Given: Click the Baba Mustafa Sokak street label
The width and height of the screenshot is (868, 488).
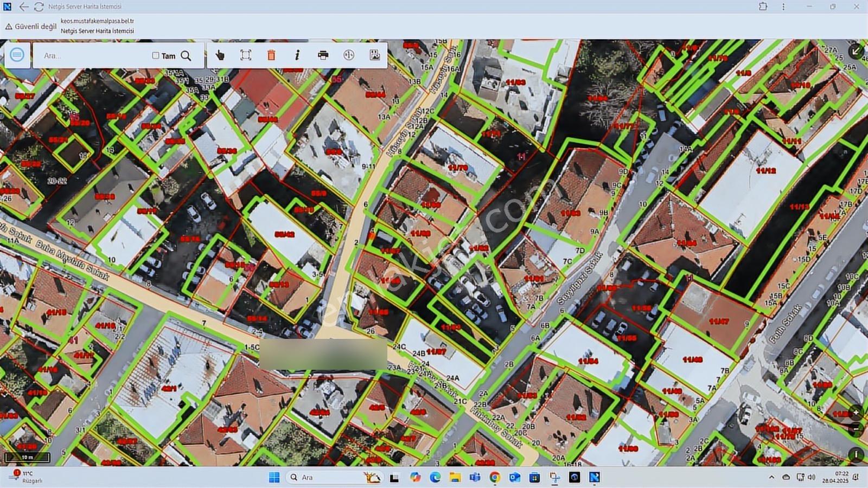Looking at the screenshot, I should tap(72, 260).
